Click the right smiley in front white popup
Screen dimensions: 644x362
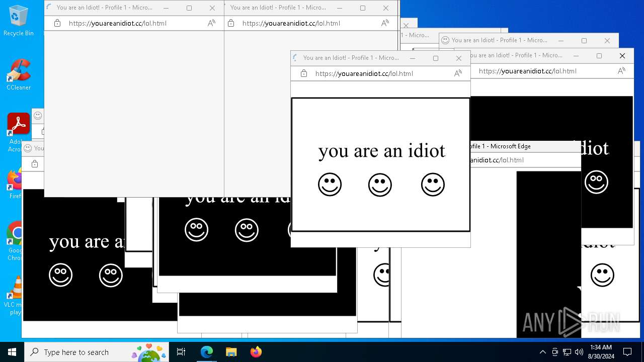(x=433, y=185)
